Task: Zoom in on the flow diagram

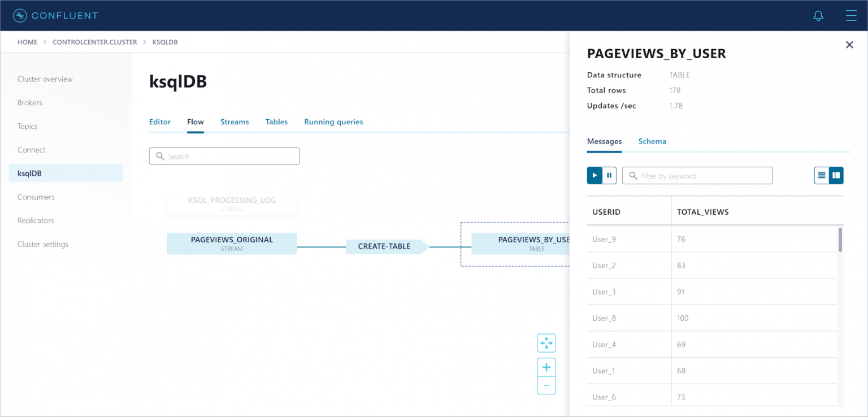Action: 546,367
